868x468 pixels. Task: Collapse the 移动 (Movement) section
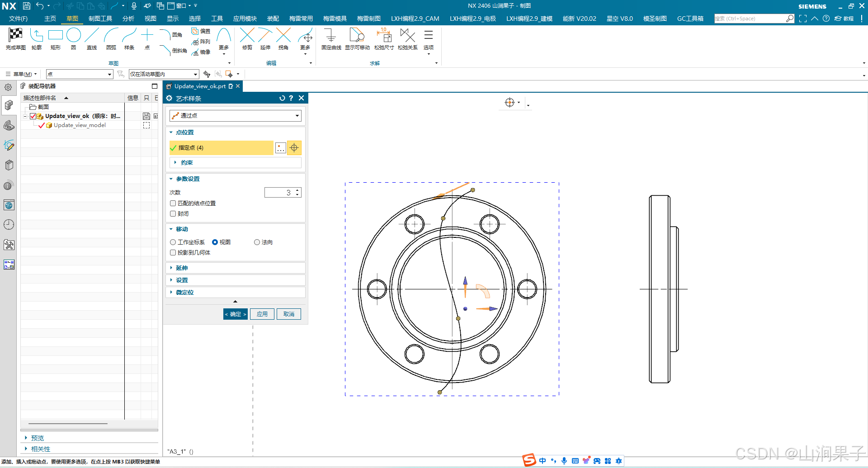pyautogui.click(x=171, y=229)
